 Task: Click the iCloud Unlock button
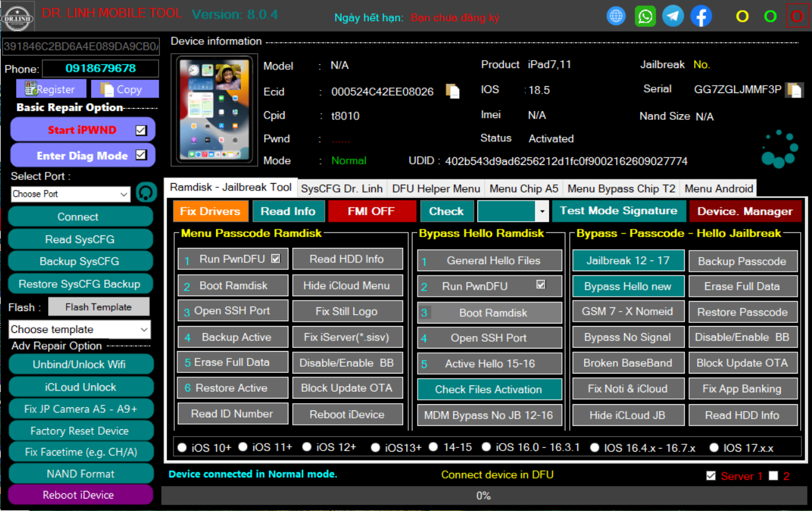81,387
